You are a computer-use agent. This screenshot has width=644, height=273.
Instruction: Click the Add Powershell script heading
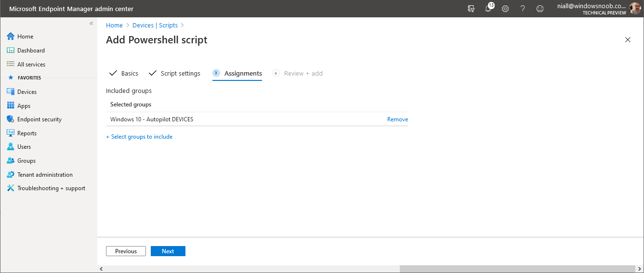[x=157, y=40]
